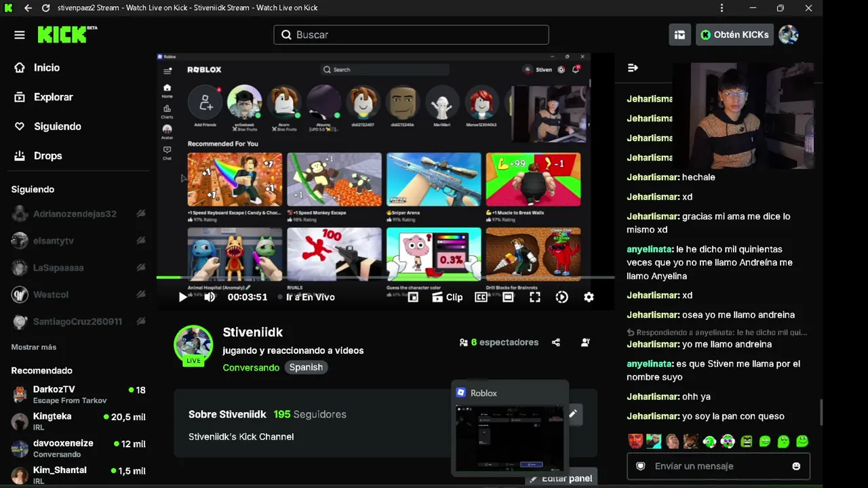Image resolution: width=868 pixels, height=488 pixels.
Task: Jump to the replied message from anyelinata
Action: [x=717, y=332]
